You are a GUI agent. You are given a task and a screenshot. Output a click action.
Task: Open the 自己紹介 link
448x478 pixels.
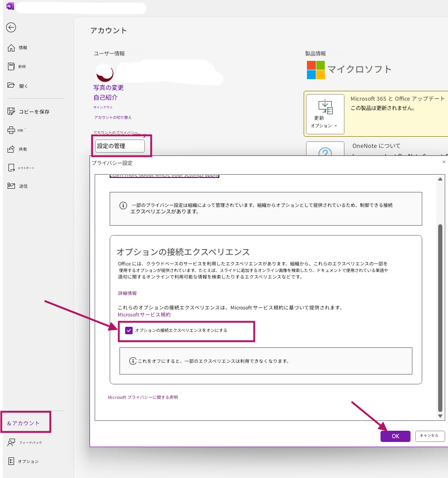(x=105, y=97)
